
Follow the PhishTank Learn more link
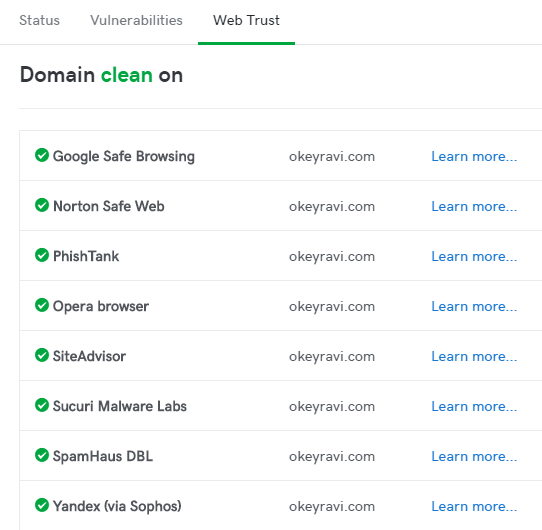474,257
